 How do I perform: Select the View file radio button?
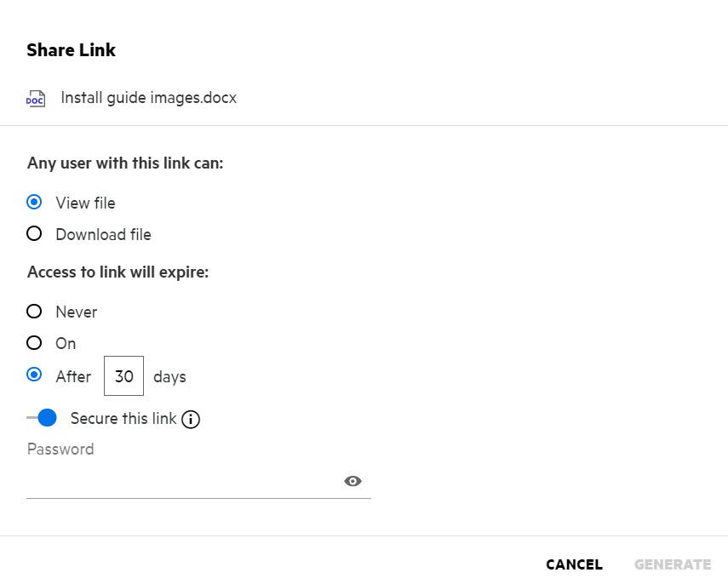[34, 203]
